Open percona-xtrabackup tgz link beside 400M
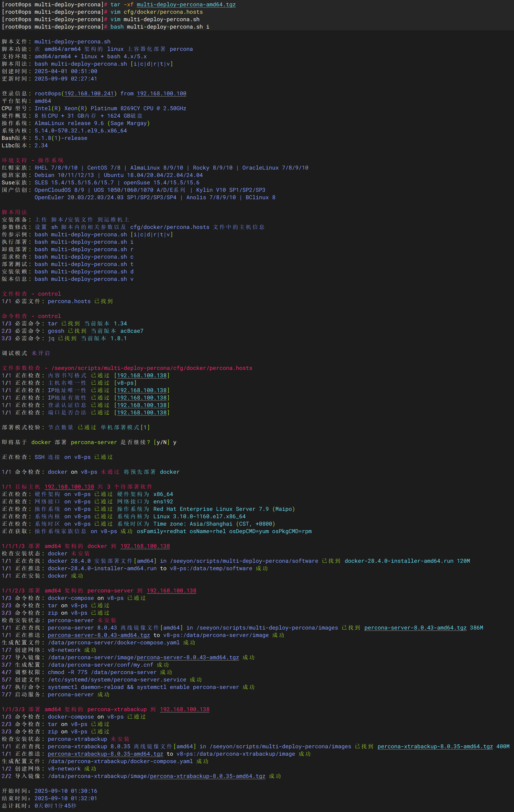Image resolution: width=514 pixels, height=812 pixels. [x=435, y=747]
